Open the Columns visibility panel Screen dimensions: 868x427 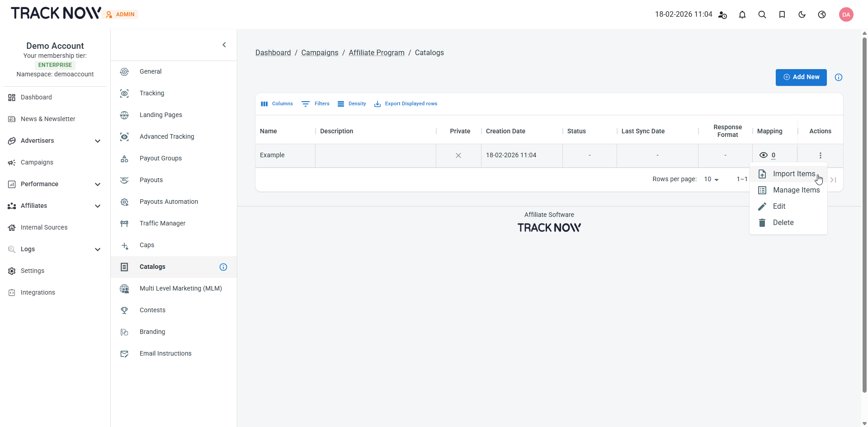point(277,104)
